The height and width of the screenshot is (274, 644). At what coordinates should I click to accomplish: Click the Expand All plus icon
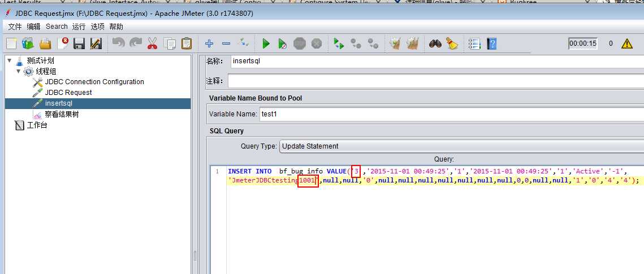coord(209,43)
